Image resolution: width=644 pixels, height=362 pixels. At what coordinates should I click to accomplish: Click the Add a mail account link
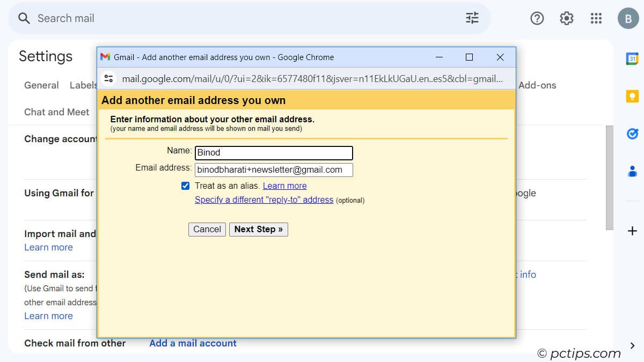click(x=193, y=343)
